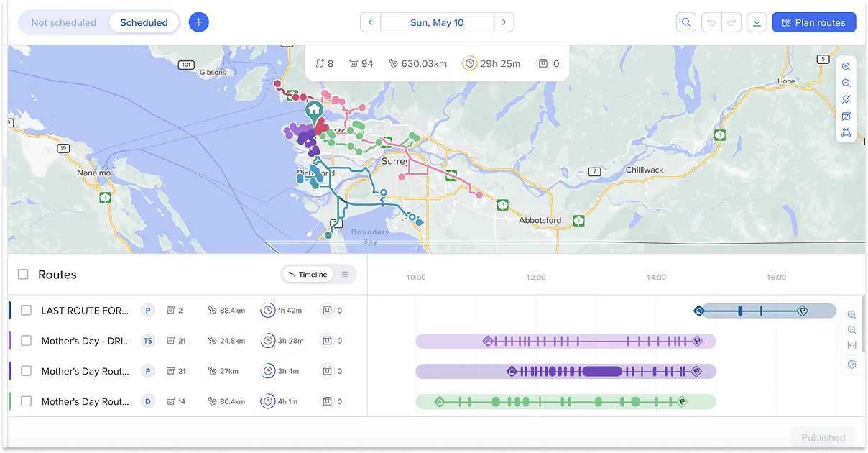868x453 pixels.
Task: Click the driver badge D on the green route
Action: [x=148, y=401]
